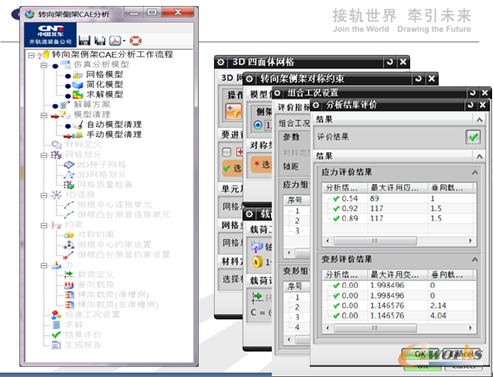Click the 垂向载荷 icon
The height and width of the screenshot is (377, 493).
pyautogui.click(x=69, y=285)
